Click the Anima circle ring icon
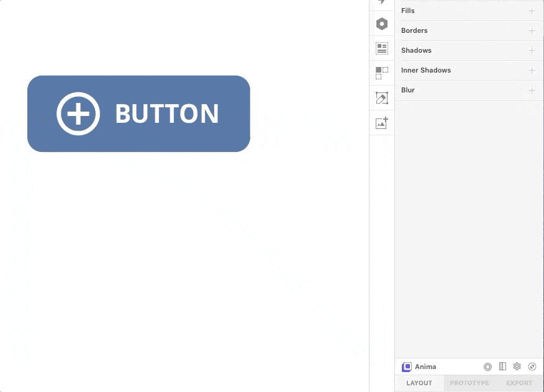Image resolution: width=544 pixels, height=392 pixels. [487, 367]
